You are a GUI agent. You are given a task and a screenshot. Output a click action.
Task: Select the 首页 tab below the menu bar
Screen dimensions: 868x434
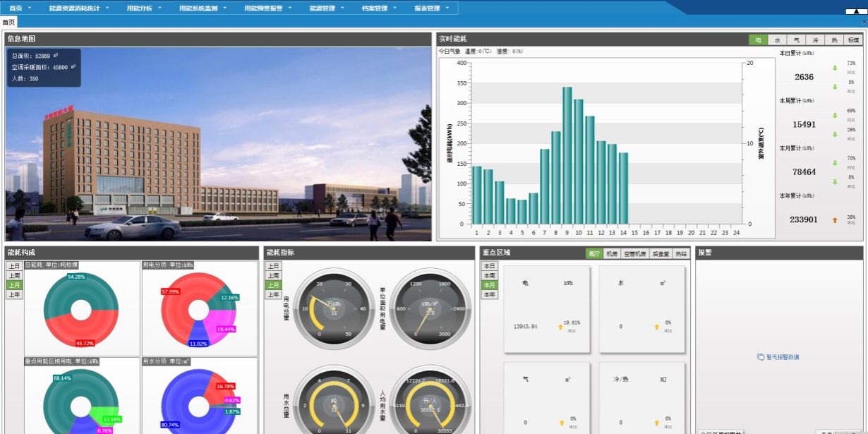pos(8,23)
